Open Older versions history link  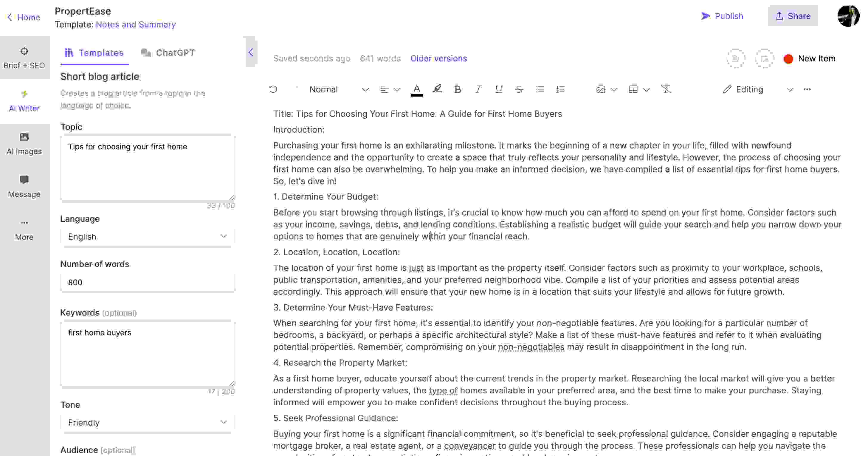438,58
